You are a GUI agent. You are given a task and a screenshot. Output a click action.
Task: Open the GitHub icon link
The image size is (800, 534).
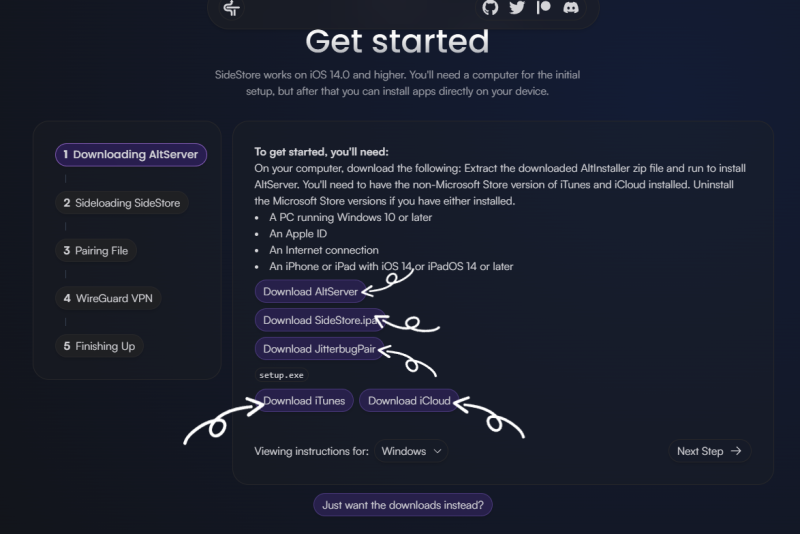[x=490, y=8]
